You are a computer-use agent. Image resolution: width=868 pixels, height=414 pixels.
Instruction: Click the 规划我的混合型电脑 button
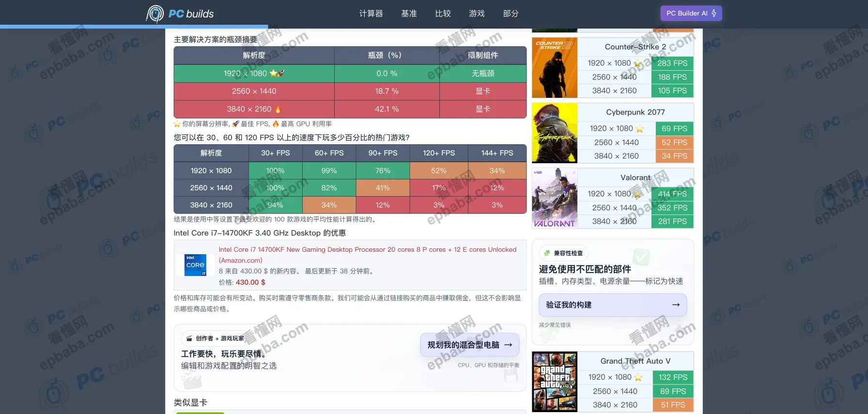470,345
